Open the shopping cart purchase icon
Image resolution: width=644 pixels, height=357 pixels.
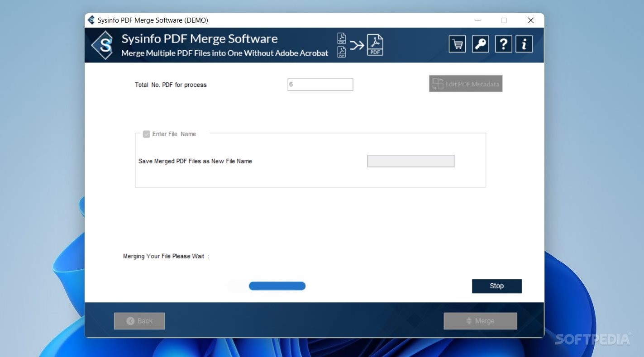click(x=458, y=44)
